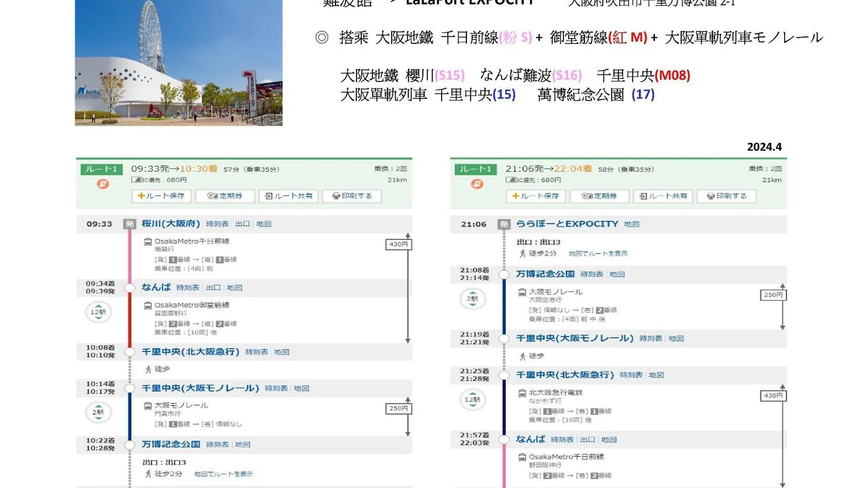Click 印刷する in the 09:33 departure route
868x488 pixels.
352,196
